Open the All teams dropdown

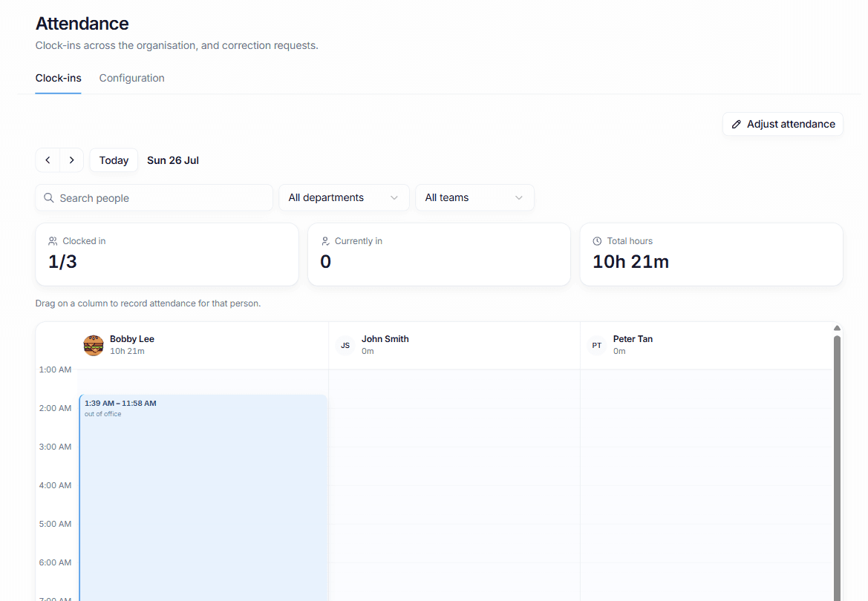point(474,197)
